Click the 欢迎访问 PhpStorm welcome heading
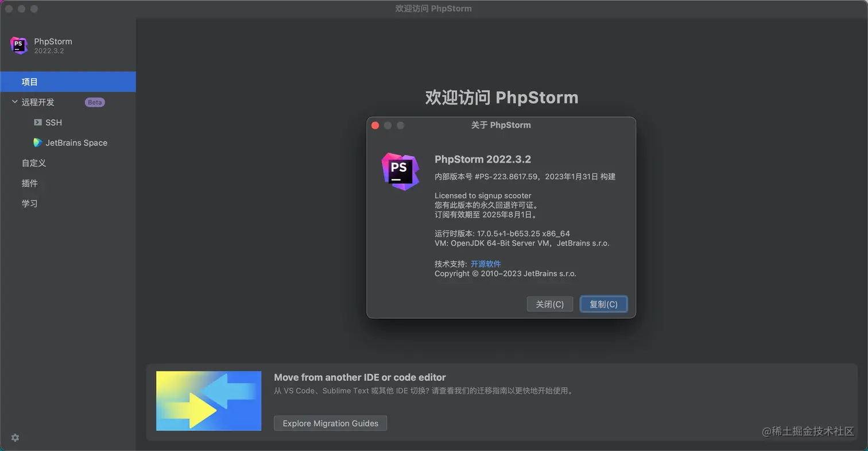The image size is (868, 451). (x=502, y=97)
